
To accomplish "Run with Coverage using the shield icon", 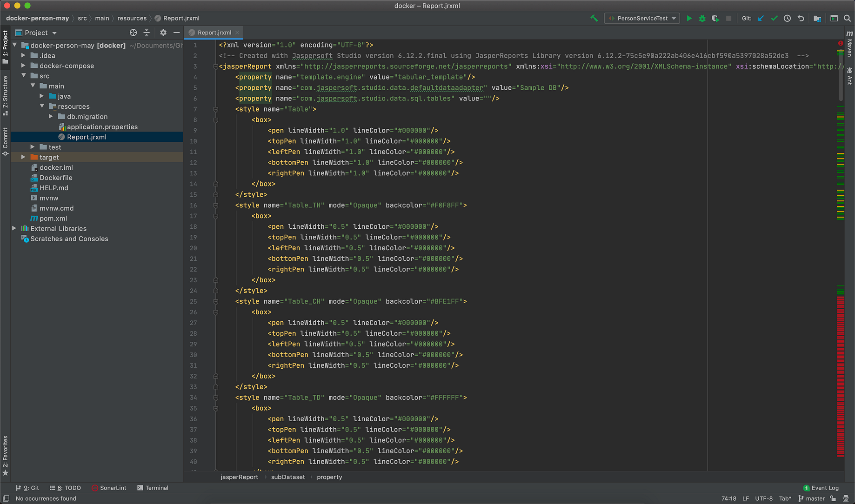I will [715, 18].
